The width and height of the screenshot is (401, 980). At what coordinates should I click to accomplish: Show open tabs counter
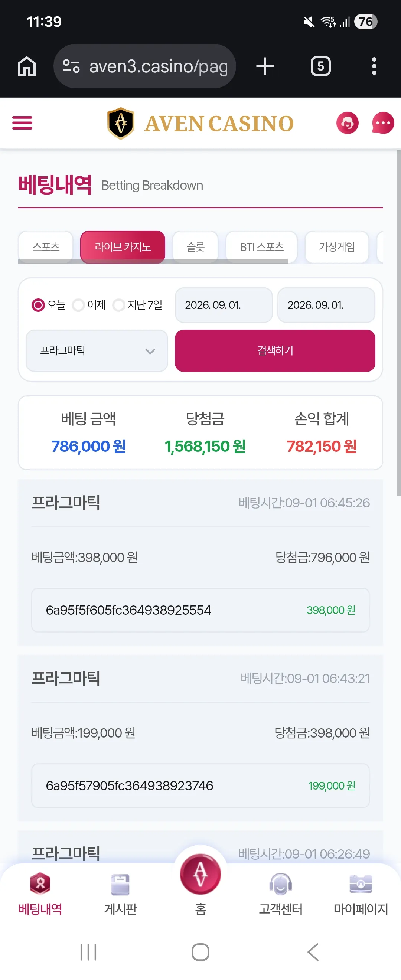(x=320, y=66)
